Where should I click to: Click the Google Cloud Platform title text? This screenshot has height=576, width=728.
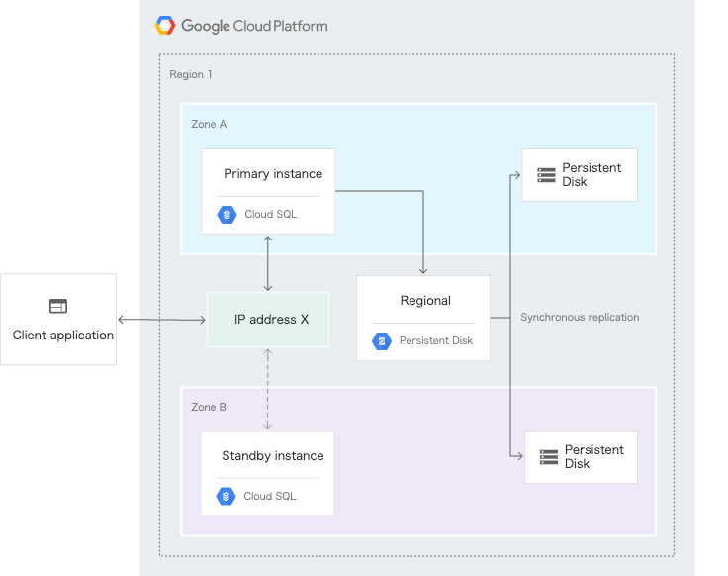click(x=254, y=26)
